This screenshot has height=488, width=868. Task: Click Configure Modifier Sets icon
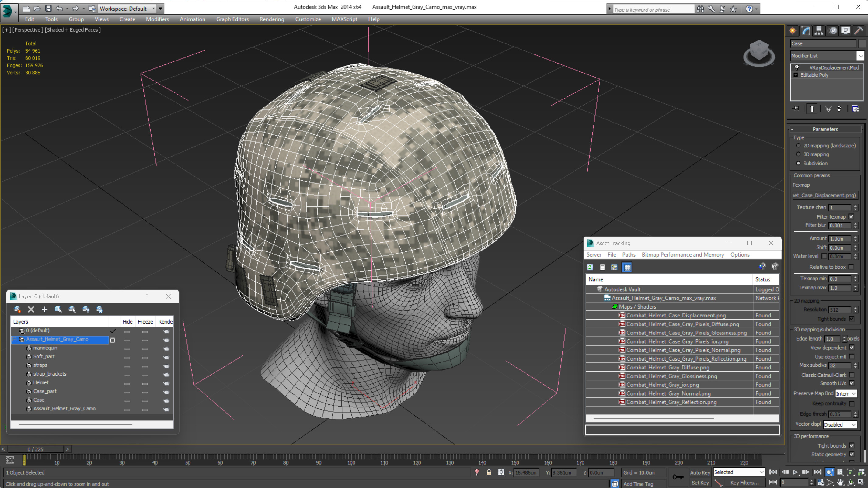click(855, 109)
